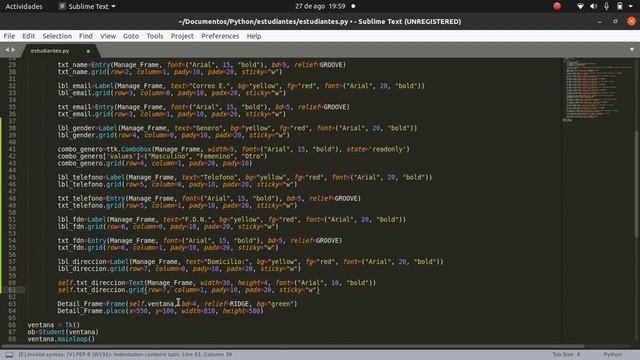Viewport: 640px width, 360px height.
Task: Click the vertical scrollbar in the editor
Action: pos(636,184)
